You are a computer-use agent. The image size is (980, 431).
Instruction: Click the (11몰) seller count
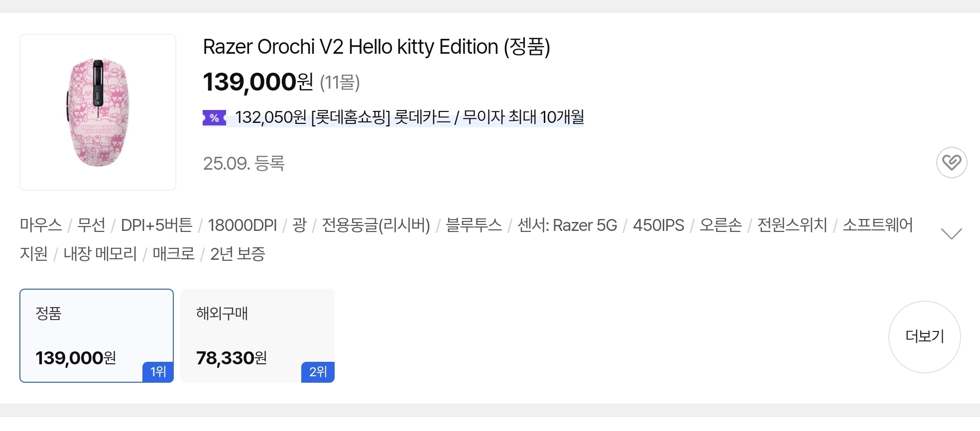click(x=340, y=82)
